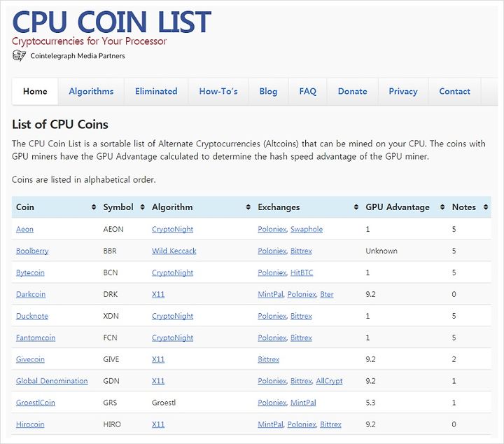The width and height of the screenshot is (504, 444).
Task: Open CryptoNight algorithm in Aeon row
Action: pos(173,230)
